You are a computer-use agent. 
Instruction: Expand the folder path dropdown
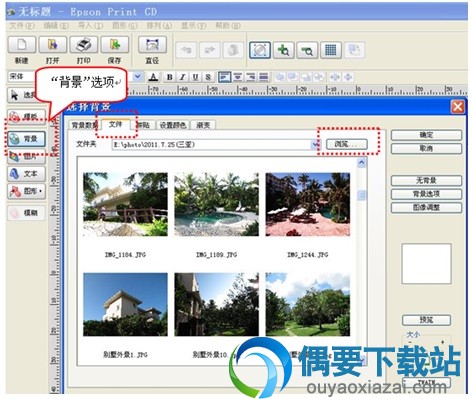(x=314, y=145)
